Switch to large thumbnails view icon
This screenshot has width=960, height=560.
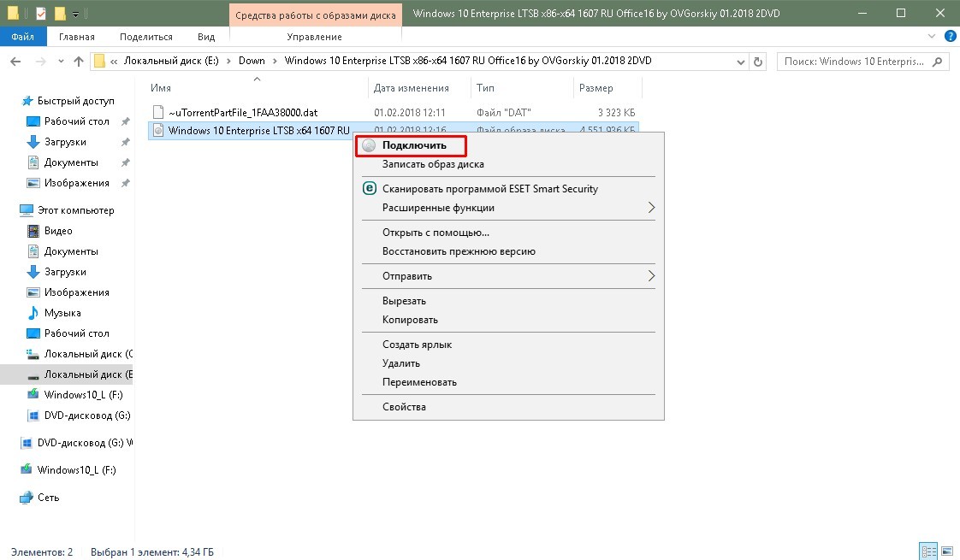[x=947, y=552]
